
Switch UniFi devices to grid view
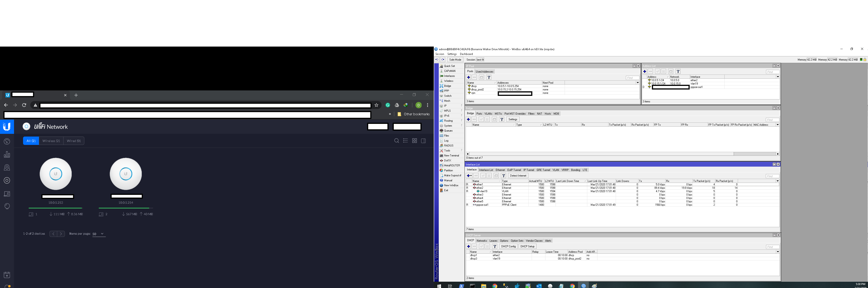pyautogui.click(x=414, y=140)
